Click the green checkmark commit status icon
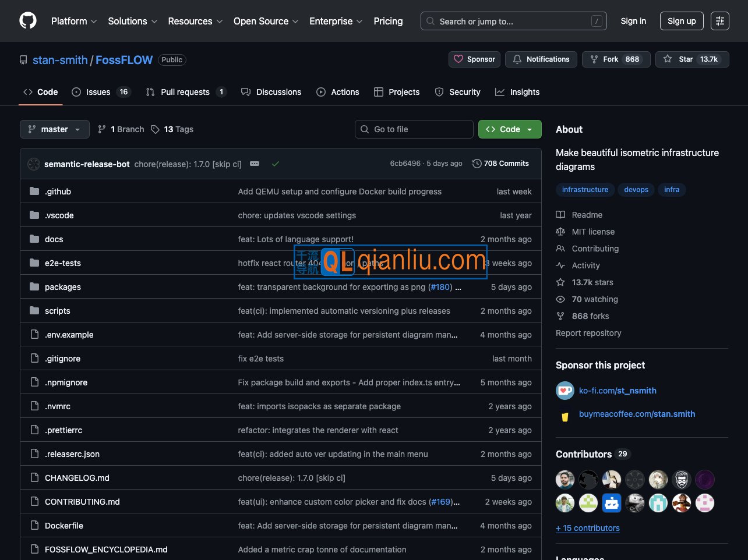 click(x=276, y=164)
